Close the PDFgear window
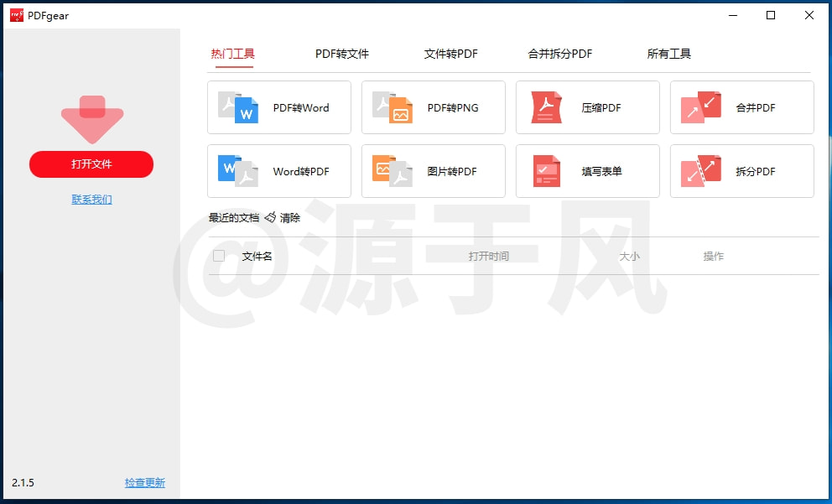832x504 pixels. 809,15
